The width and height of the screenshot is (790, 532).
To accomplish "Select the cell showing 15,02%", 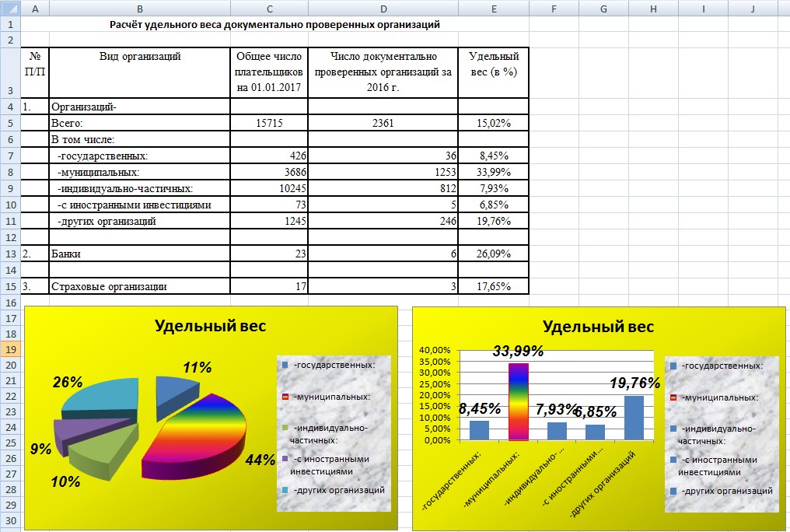I will coord(493,123).
